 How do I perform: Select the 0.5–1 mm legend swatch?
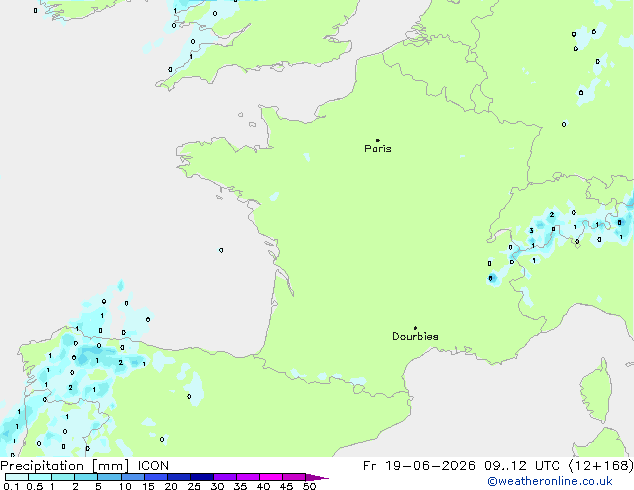click(40, 477)
